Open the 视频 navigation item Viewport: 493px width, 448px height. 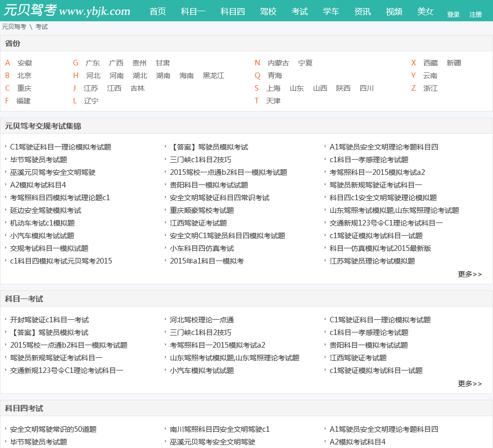pos(394,12)
